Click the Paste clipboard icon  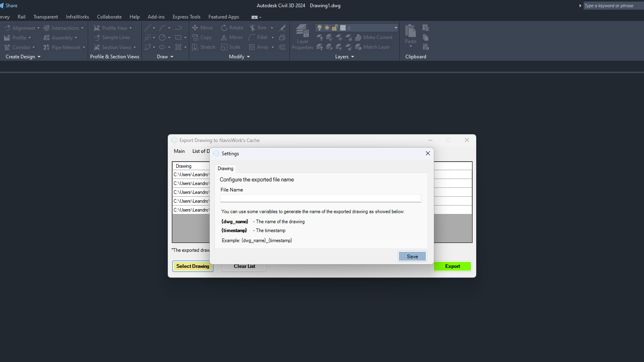[x=411, y=31]
